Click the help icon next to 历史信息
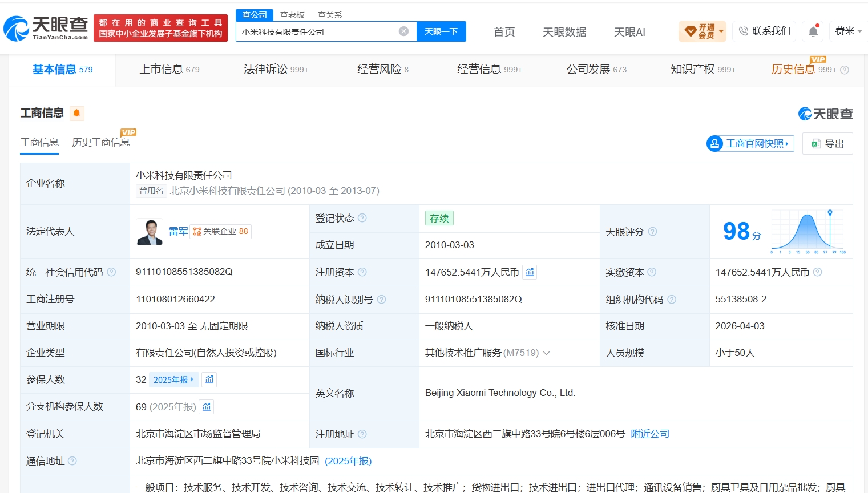The image size is (868, 493). point(845,70)
